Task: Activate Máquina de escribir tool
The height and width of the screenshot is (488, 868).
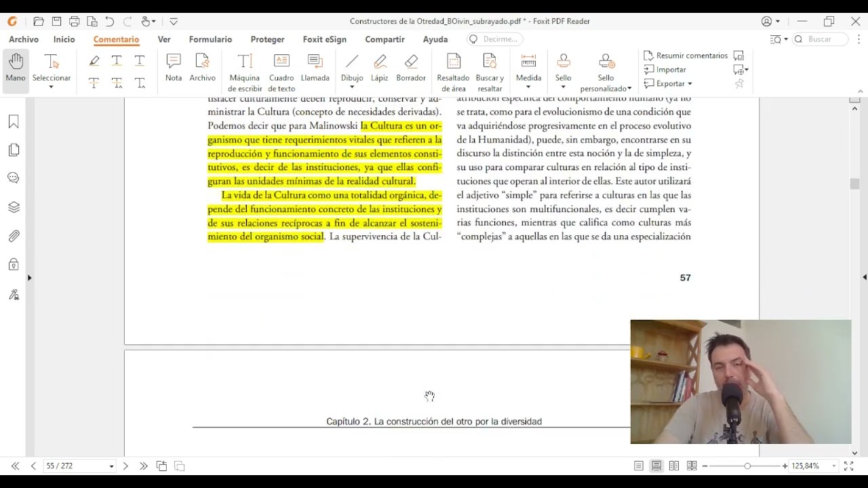Action: [245, 73]
